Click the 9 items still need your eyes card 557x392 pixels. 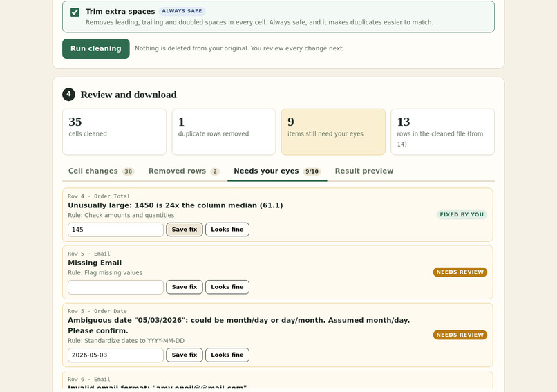(x=333, y=132)
